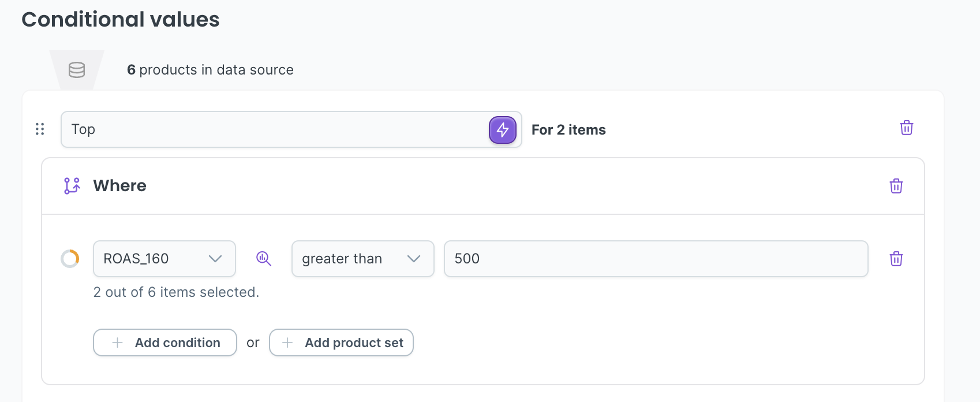Click the branch icon next to Where
This screenshot has width=980, height=402.
tap(72, 185)
